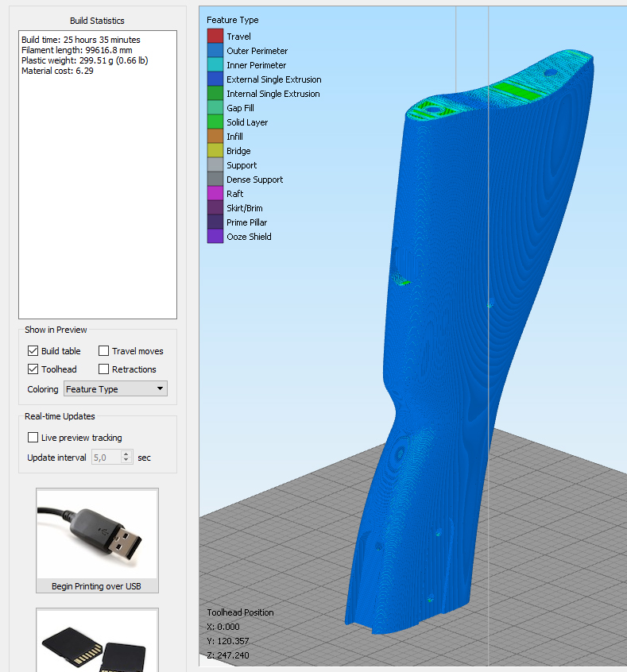The width and height of the screenshot is (627, 672).
Task: Click the Dense Support color swatch
Action: pos(215,180)
